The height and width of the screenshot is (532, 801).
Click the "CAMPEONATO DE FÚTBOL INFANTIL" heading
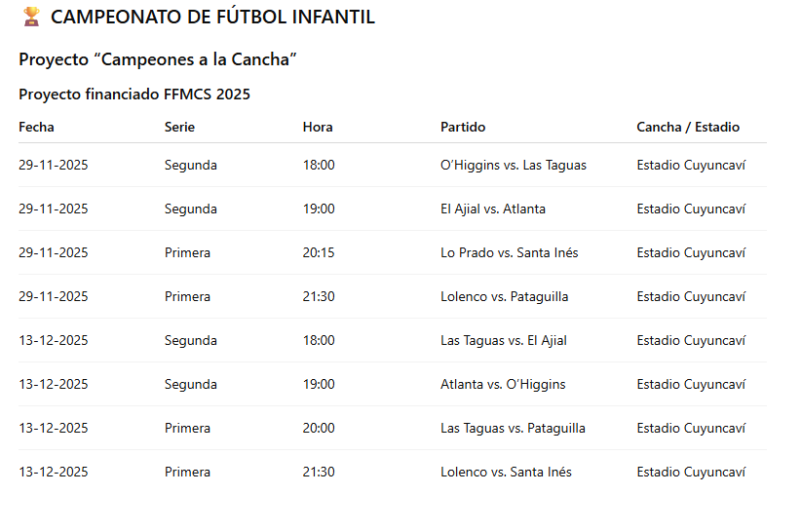(212, 17)
